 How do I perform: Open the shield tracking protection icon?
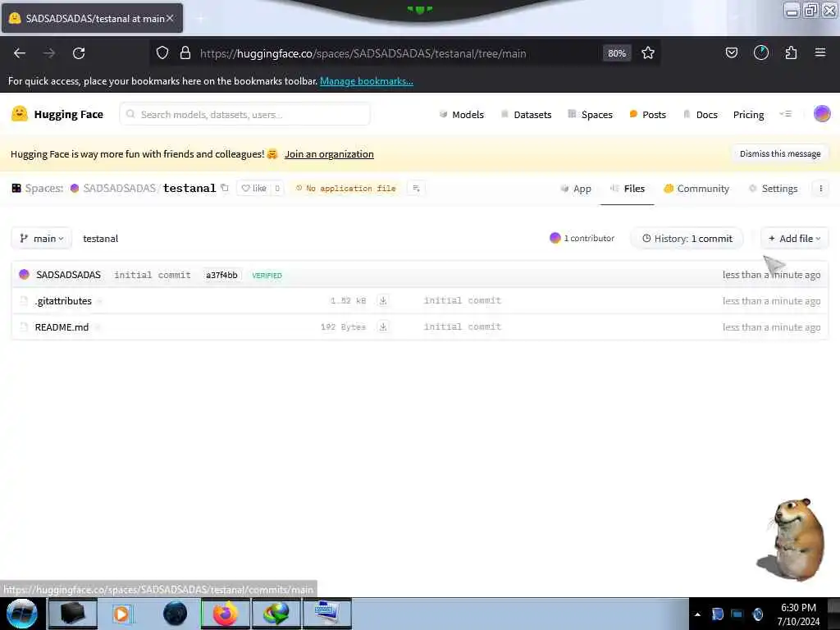tap(162, 53)
